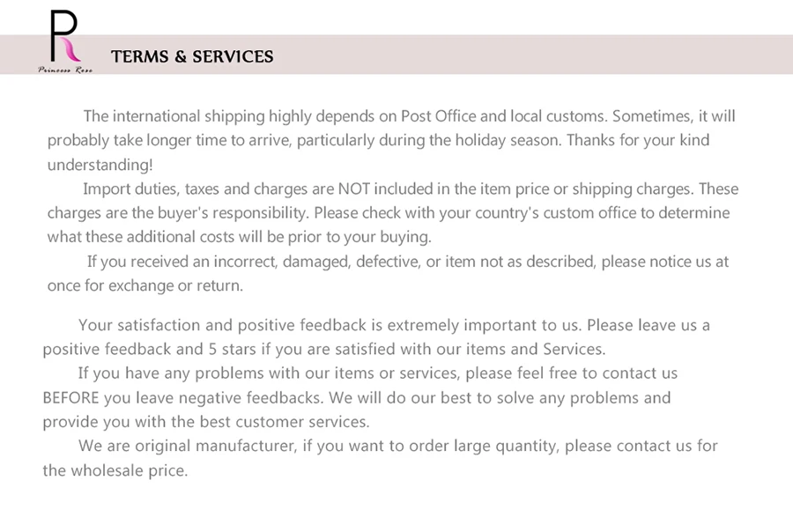Click the words "best customer services"

283,421
